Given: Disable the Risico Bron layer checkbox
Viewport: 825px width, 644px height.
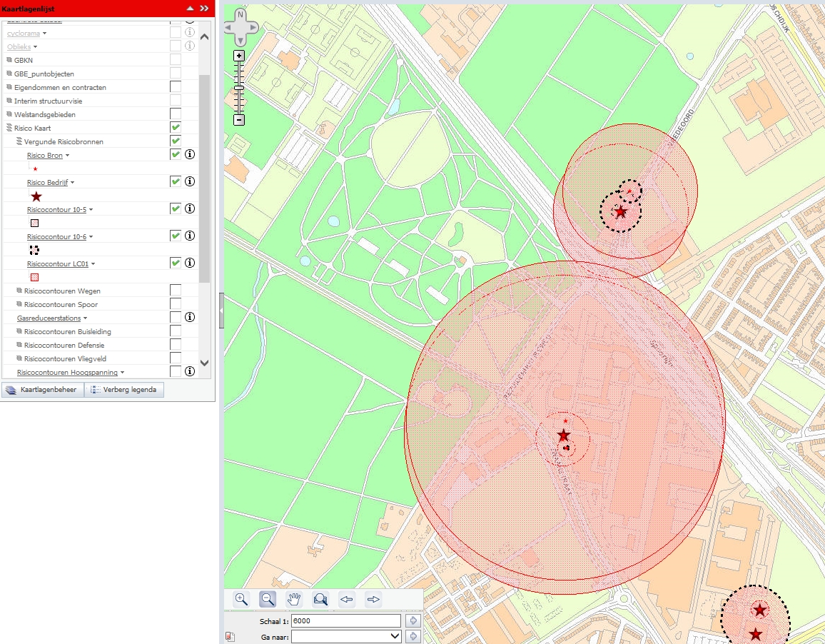Looking at the screenshot, I should [176, 154].
